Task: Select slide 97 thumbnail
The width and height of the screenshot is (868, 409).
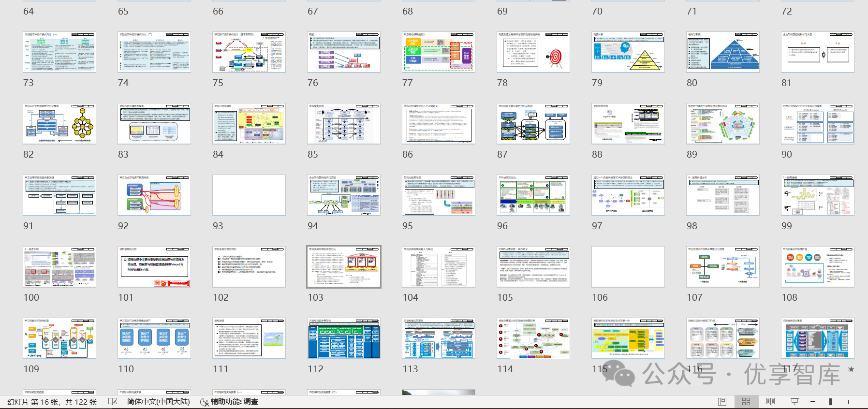Action: 628,195
